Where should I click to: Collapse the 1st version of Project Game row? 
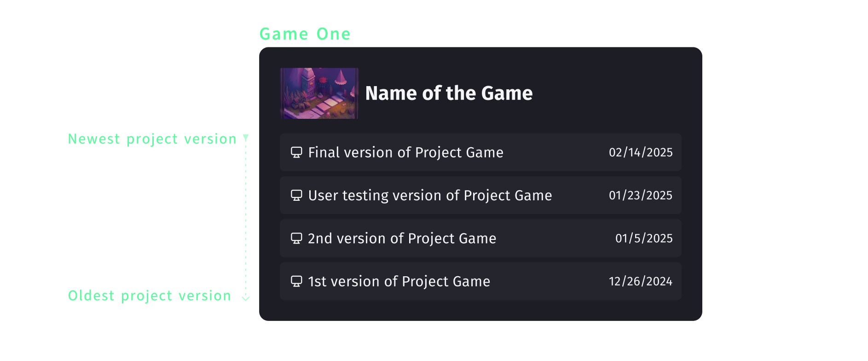pos(480,281)
